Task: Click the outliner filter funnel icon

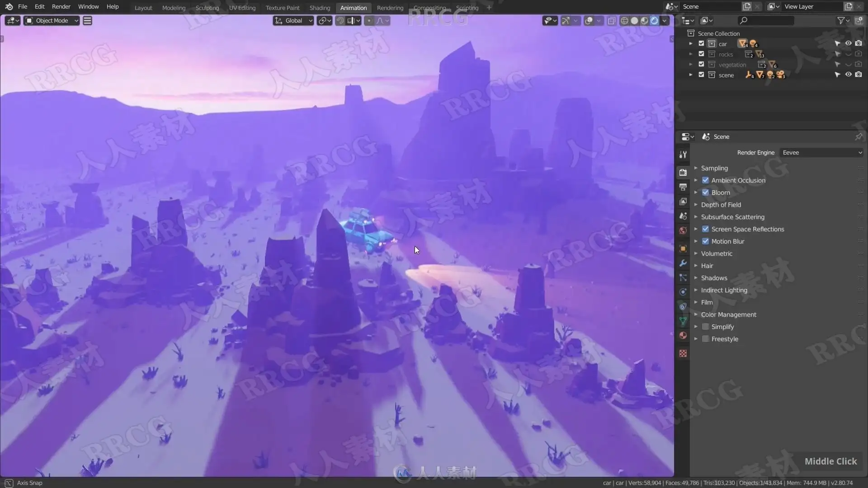Action: click(x=841, y=21)
